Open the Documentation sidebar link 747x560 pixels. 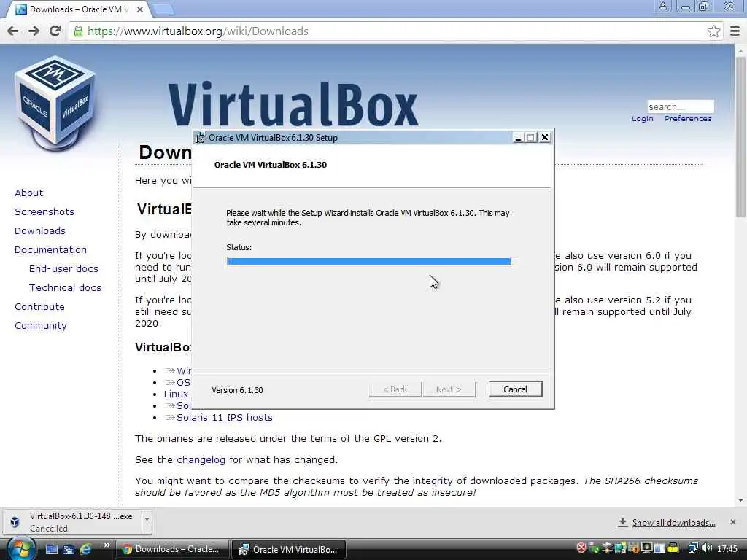(50, 250)
